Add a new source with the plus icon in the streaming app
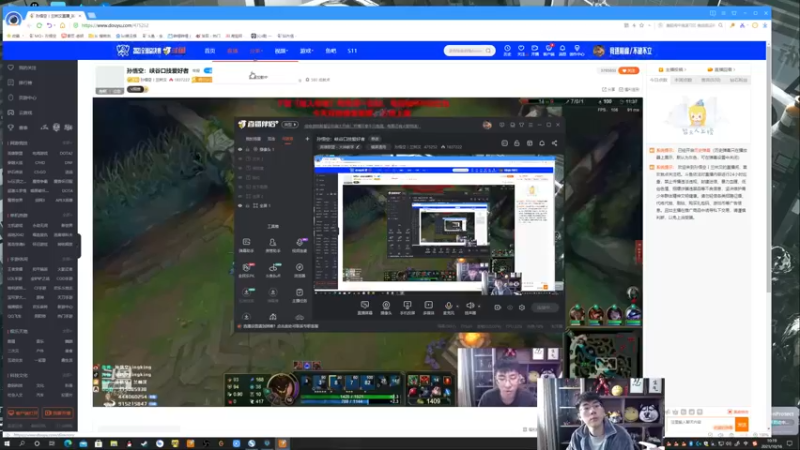Screen dimensions: 800x450 pyautogui.click(x=307, y=139)
